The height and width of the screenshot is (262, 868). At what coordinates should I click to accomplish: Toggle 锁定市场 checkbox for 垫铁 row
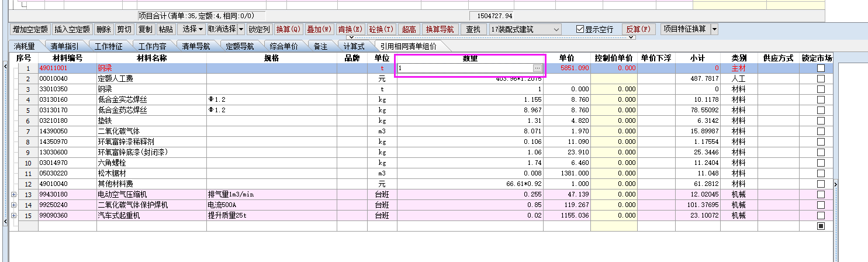pyautogui.click(x=821, y=121)
